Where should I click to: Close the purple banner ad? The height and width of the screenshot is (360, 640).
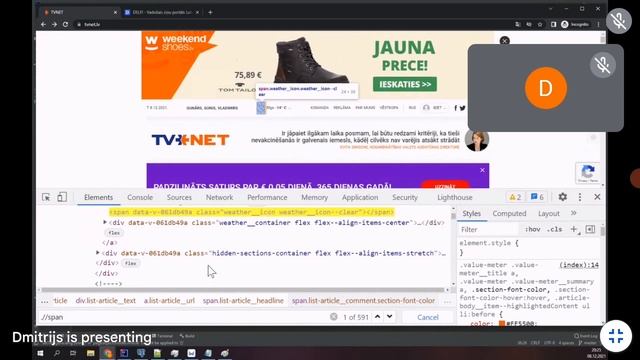click(x=482, y=170)
